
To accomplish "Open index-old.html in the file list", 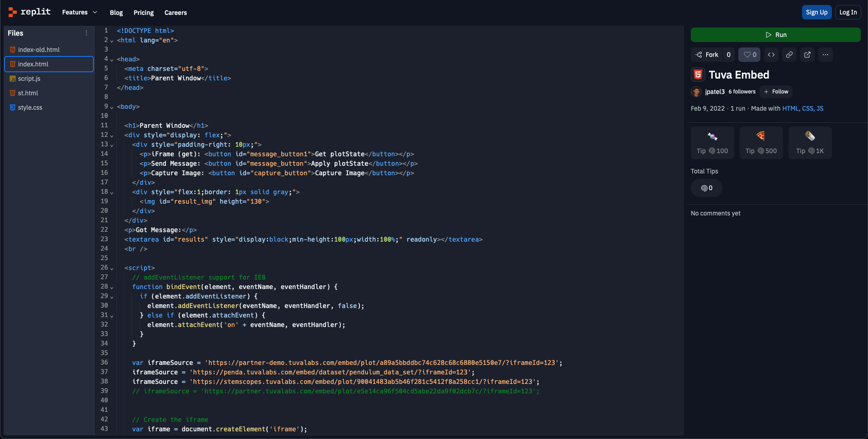I will (x=49, y=50).
